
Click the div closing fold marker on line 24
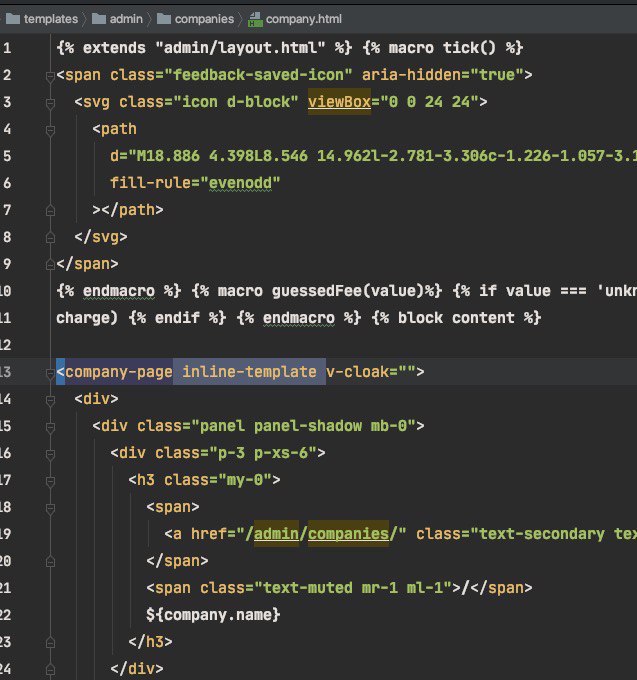[x=50, y=669]
